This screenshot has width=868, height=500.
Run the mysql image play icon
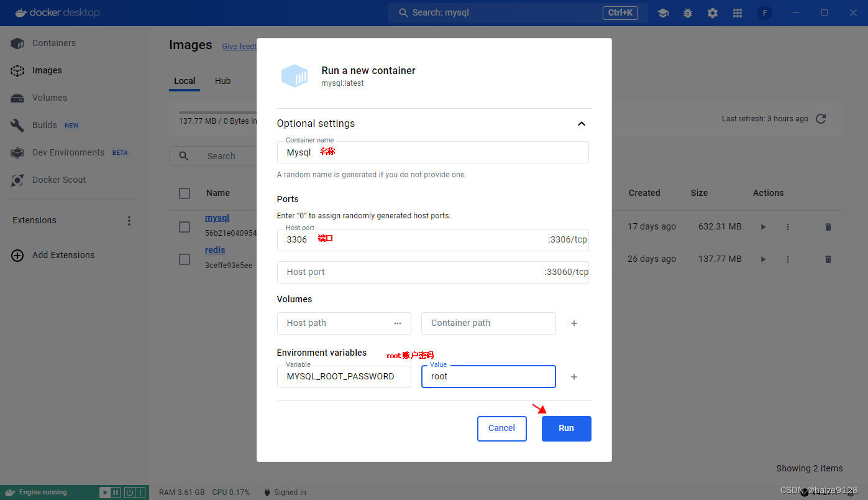pos(764,227)
